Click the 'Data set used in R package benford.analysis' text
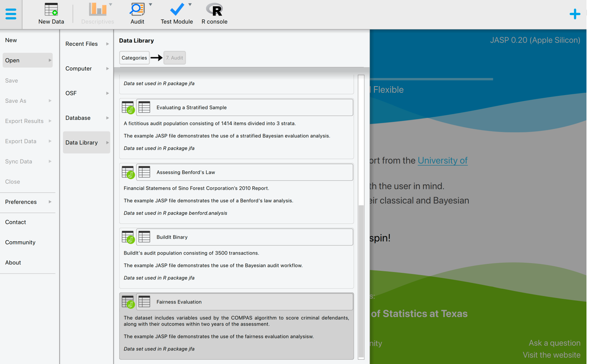The width and height of the screenshot is (609, 364). coord(175,213)
